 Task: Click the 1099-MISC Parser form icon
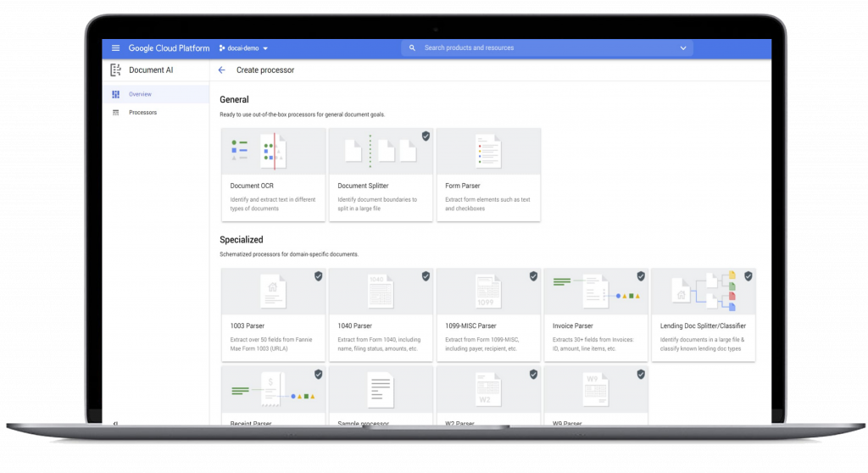pyautogui.click(x=487, y=292)
